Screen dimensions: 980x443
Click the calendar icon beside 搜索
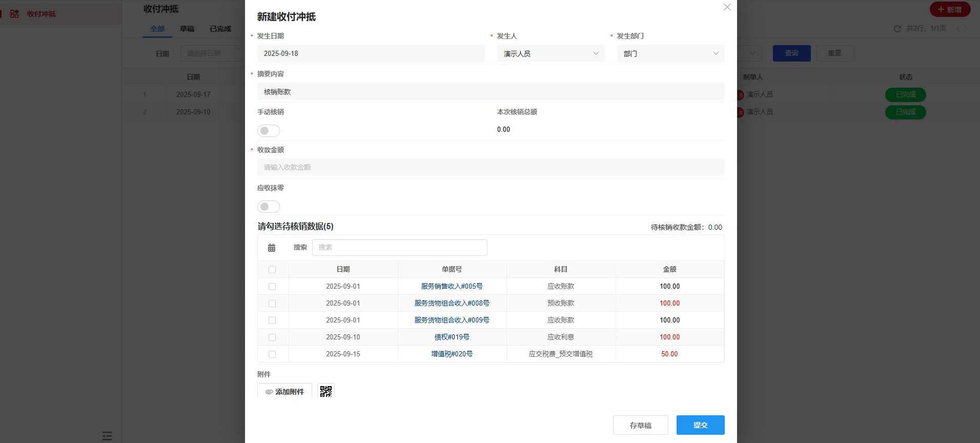pos(272,248)
